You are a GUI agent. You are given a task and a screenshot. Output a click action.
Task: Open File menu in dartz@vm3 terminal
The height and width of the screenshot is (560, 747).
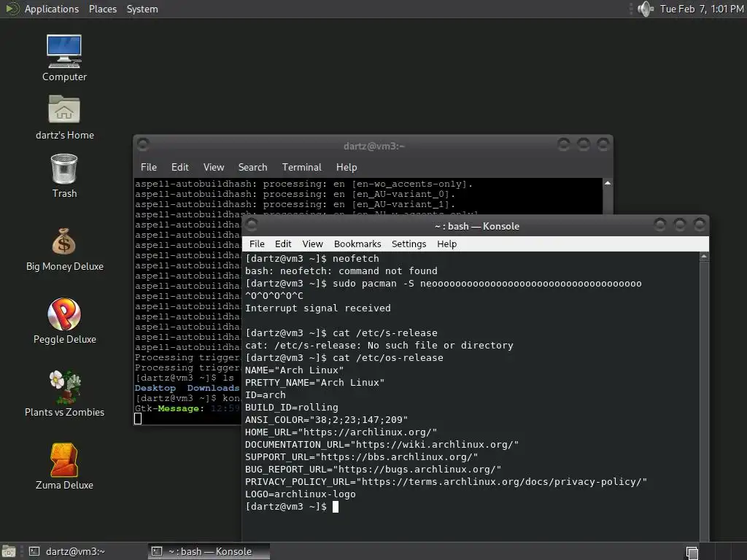click(x=149, y=167)
